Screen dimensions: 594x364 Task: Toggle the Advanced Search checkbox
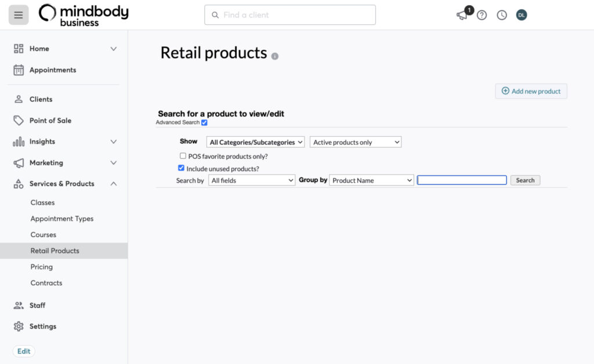pyautogui.click(x=205, y=123)
